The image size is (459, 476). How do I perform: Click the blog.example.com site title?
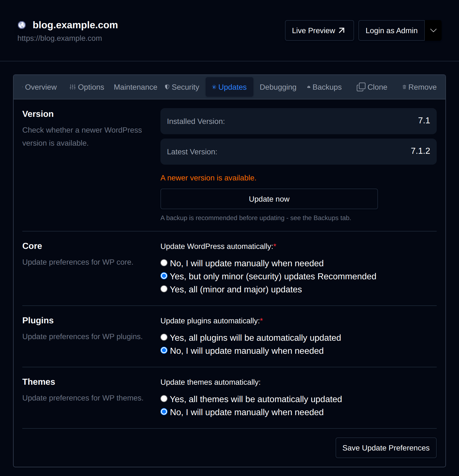[75, 25]
